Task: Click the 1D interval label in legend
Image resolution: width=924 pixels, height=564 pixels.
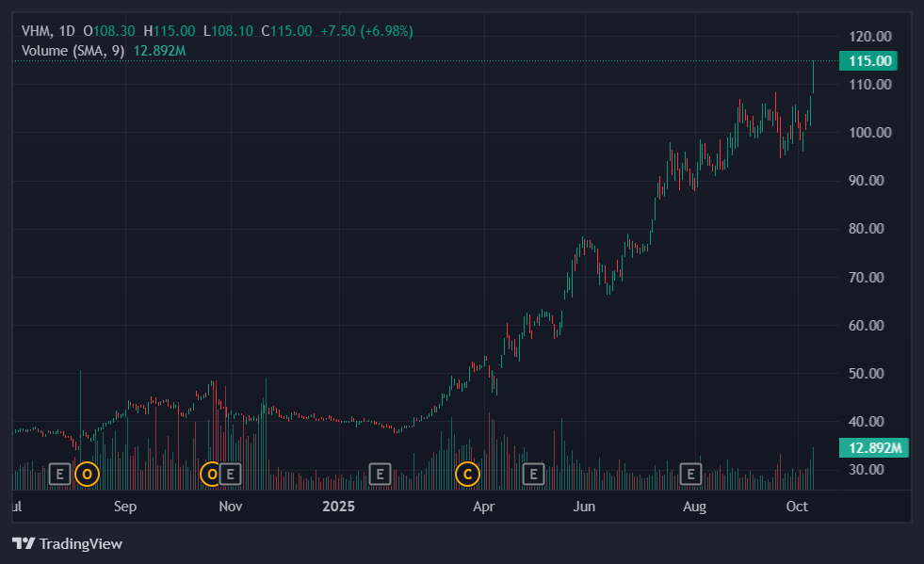Action: point(66,31)
